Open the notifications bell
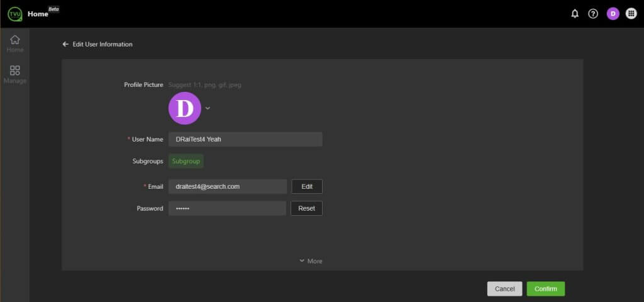This screenshot has height=302, width=644. (574, 14)
